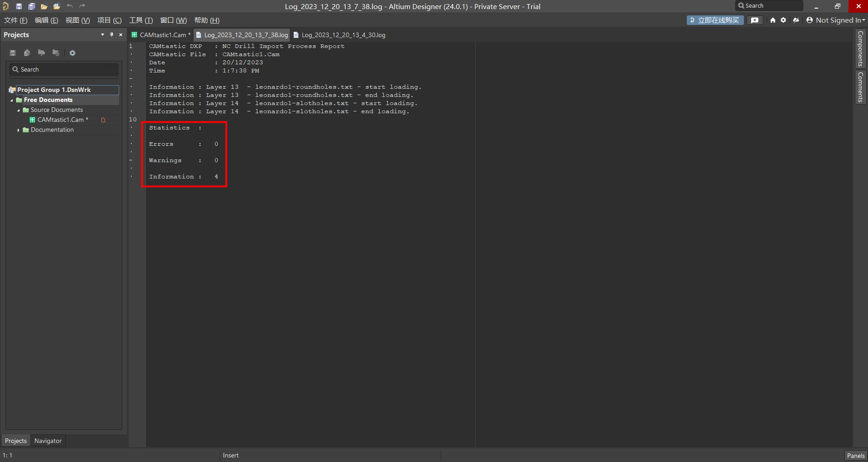Click the Save icon in the title bar
The image size is (868, 462).
(x=19, y=6)
